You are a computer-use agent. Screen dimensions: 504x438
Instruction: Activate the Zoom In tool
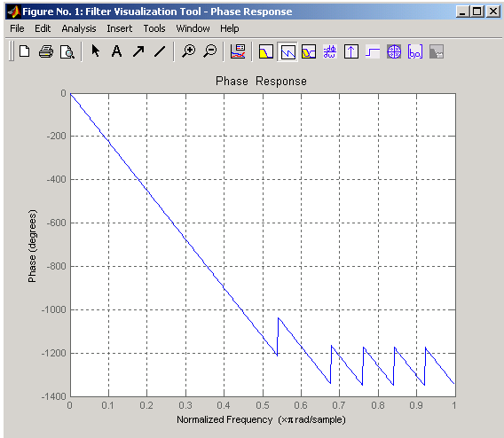click(x=189, y=51)
